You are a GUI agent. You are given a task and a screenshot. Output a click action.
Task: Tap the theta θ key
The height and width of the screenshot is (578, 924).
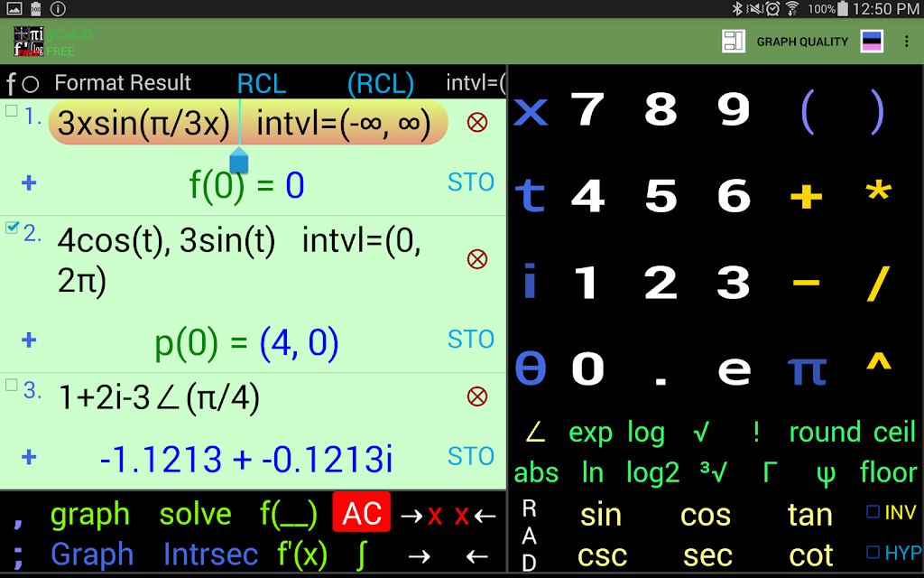coord(531,368)
